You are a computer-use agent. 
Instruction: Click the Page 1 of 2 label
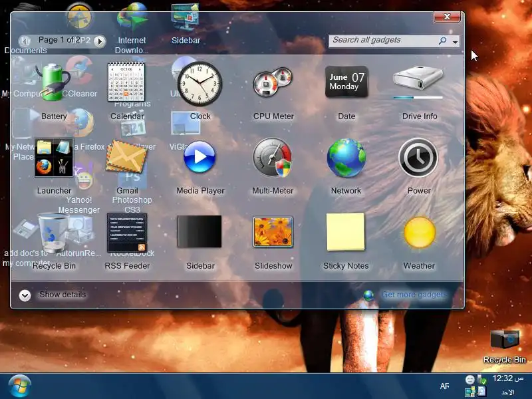click(x=59, y=40)
